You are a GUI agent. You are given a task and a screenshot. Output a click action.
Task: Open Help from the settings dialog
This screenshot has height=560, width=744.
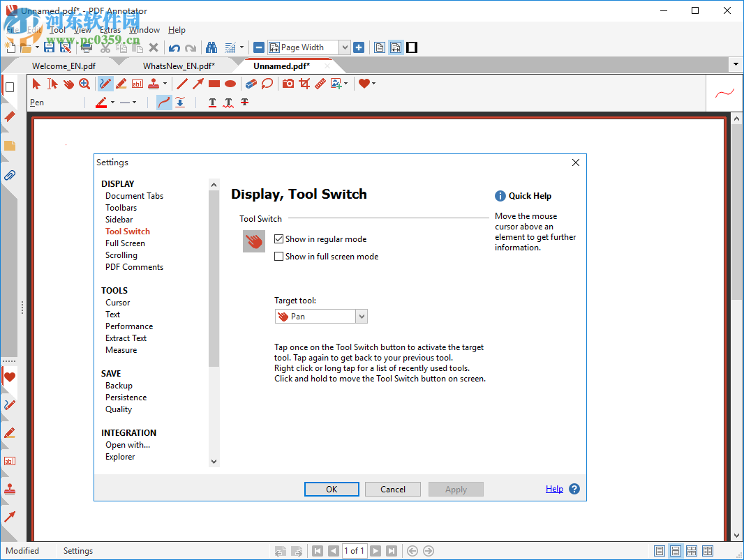[x=554, y=489]
